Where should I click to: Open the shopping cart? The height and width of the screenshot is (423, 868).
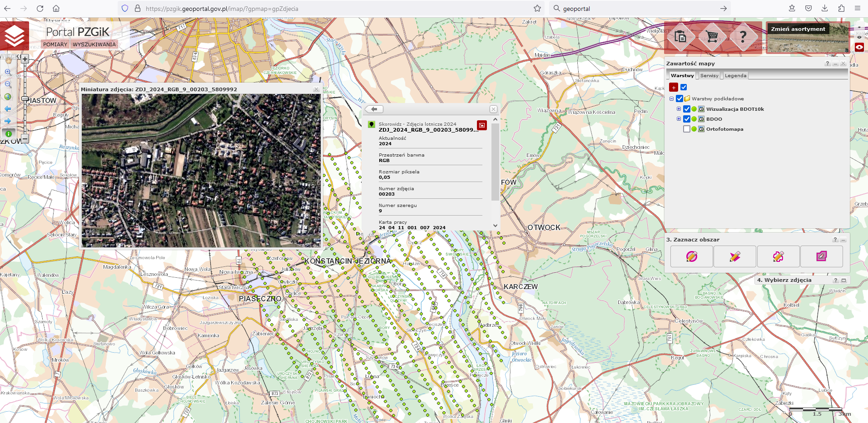712,37
